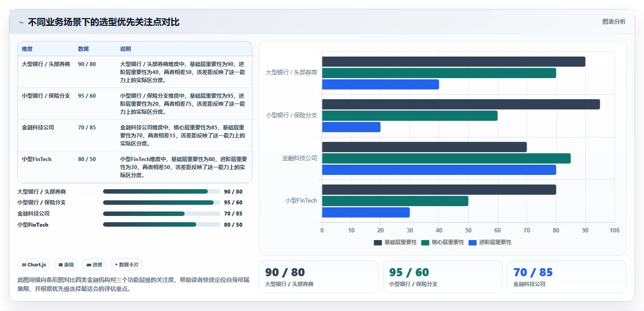Click the 数据 column header
This screenshot has width=644, height=311.
83,49
